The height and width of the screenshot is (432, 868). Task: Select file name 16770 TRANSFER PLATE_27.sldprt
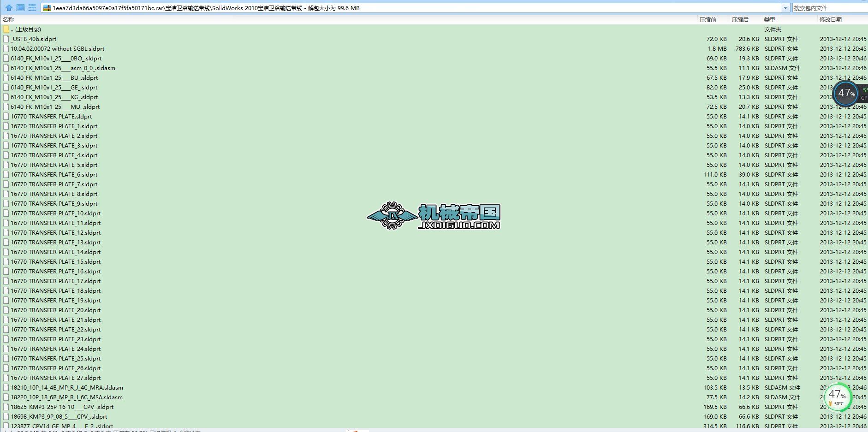coord(55,378)
